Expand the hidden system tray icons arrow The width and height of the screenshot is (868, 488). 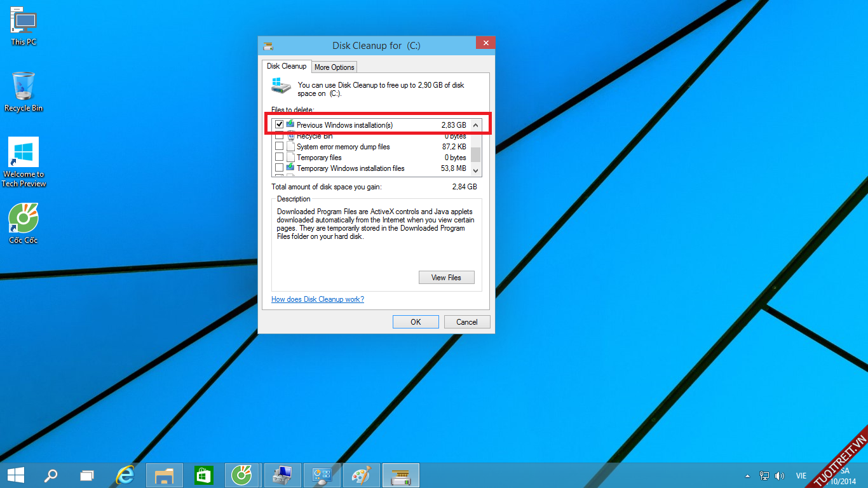click(748, 475)
